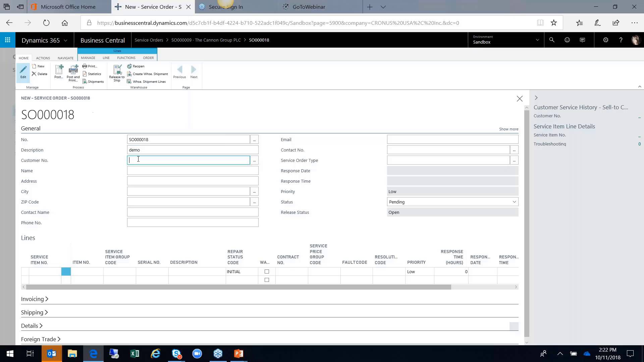644x362 pixels.
Task: Switch to the FUNCTIONS ribbon tab
Action: (126, 58)
